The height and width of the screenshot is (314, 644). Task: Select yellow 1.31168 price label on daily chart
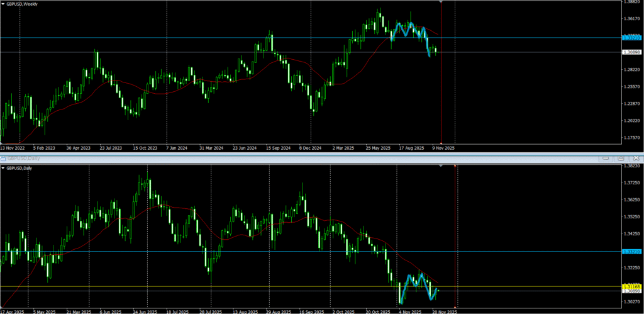click(x=631, y=287)
